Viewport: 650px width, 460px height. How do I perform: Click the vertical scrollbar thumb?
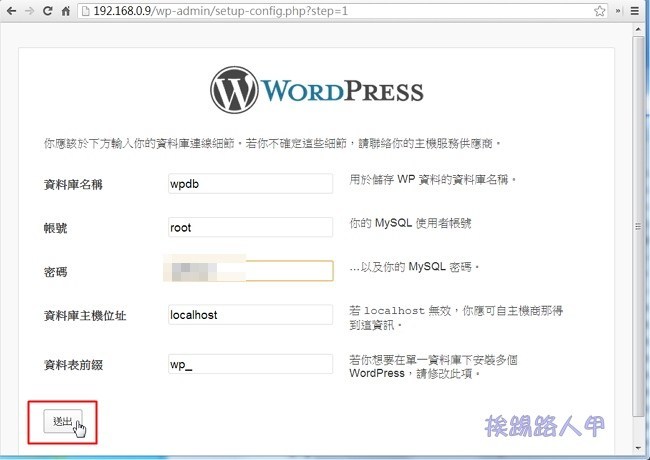click(x=638, y=226)
